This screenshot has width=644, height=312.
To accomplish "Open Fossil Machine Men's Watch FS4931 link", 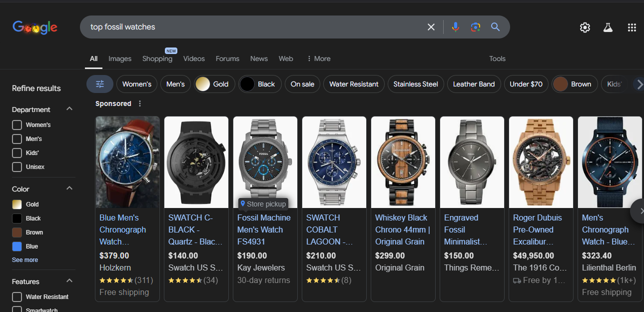I will pyautogui.click(x=264, y=230).
